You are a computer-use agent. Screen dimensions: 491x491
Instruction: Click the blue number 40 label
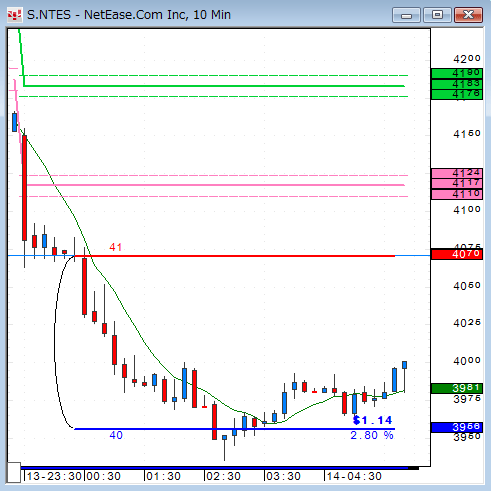[116, 435]
